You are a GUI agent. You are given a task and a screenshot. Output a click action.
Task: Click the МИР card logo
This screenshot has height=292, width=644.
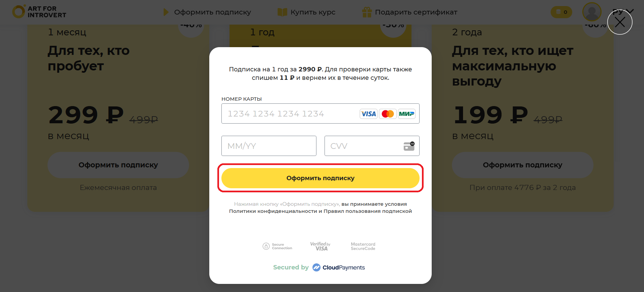pos(406,114)
